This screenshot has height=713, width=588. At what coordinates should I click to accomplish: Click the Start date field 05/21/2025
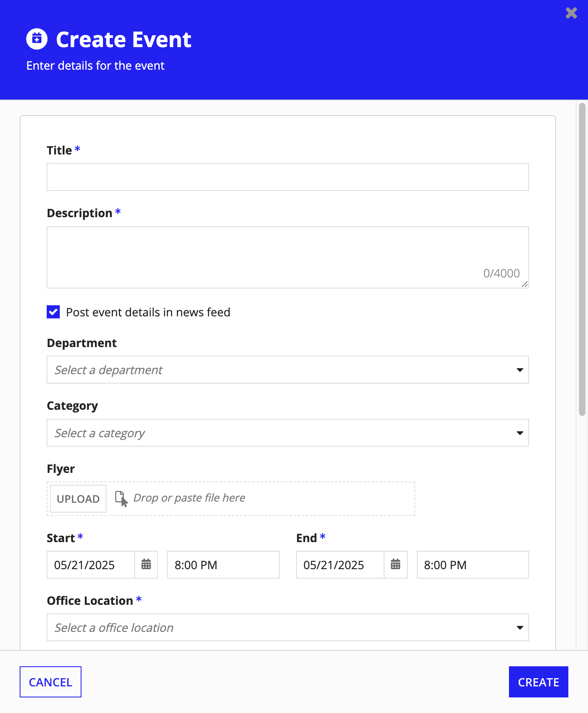[x=91, y=565]
